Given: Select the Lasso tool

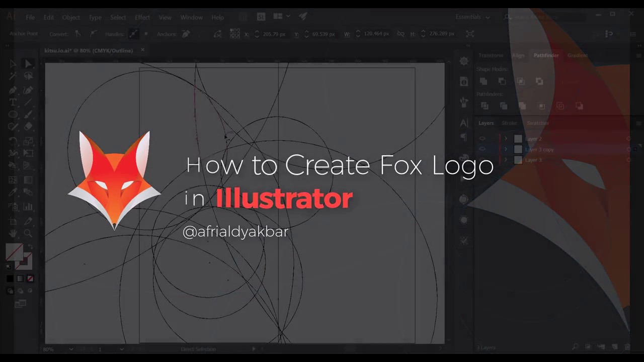Looking at the screenshot, I should coord(28,76).
